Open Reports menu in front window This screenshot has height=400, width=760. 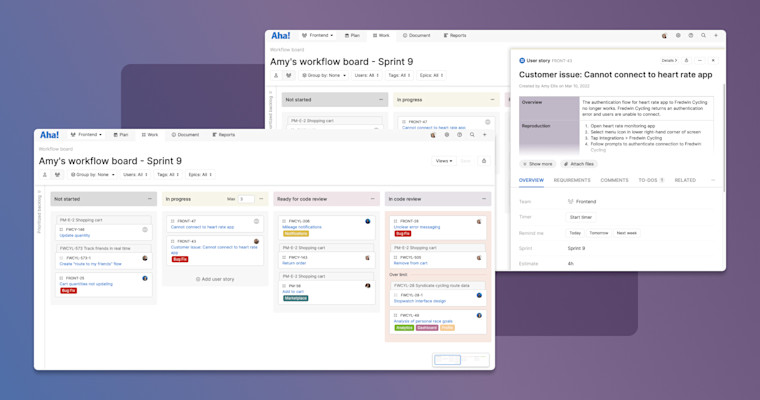(x=223, y=135)
